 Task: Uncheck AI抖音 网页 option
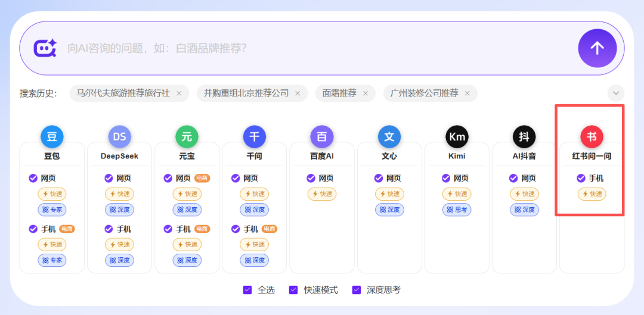click(x=513, y=178)
